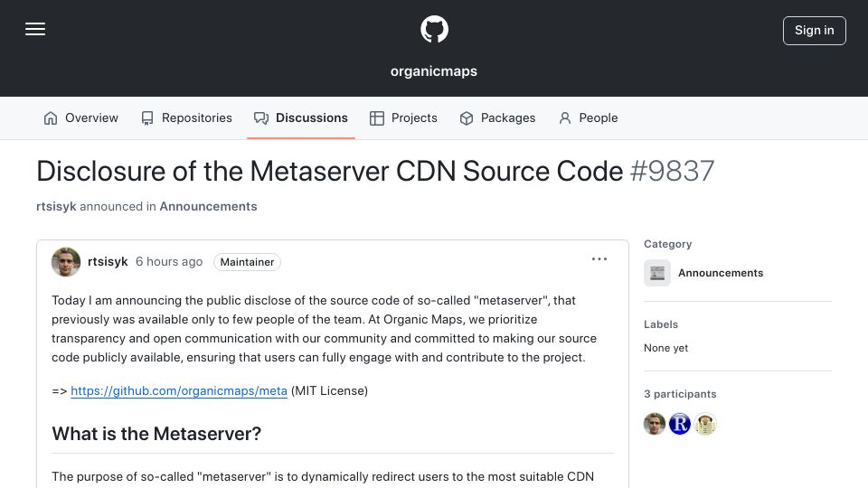Viewport: 868px width, 488px height.
Task: Click the 'Disclosure of the Metaserver' discussion title
Action: (x=330, y=171)
